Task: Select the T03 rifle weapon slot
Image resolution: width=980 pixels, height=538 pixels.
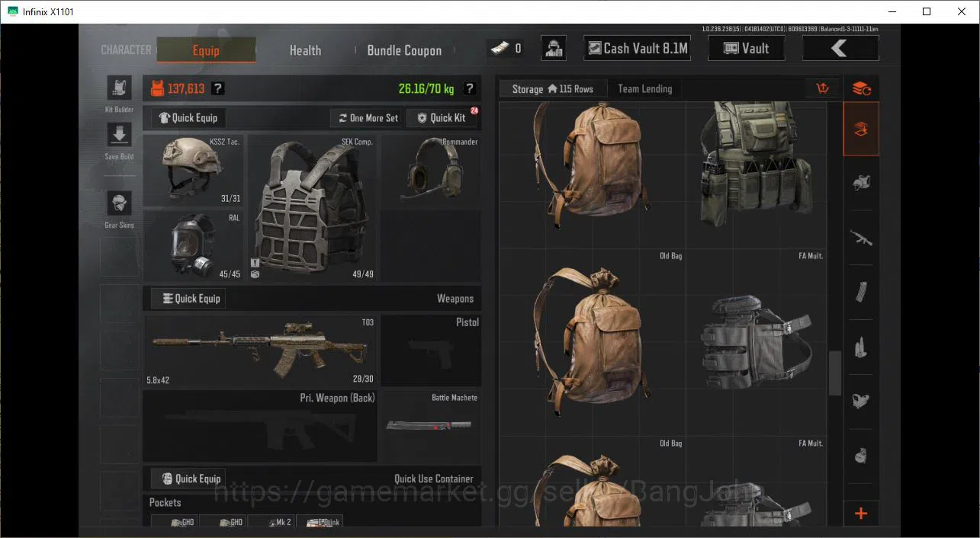Action: coord(260,351)
